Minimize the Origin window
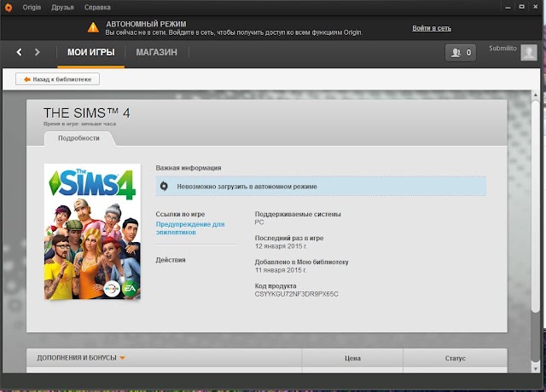The height and width of the screenshot is (392, 546). [508, 7]
